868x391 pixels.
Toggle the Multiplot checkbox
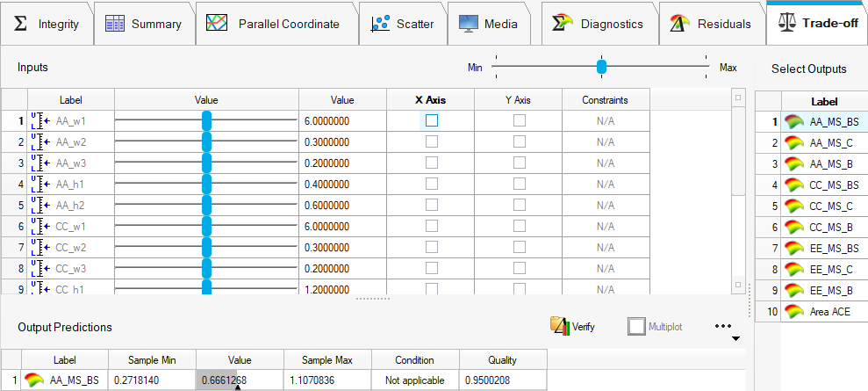[x=637, y=326]
